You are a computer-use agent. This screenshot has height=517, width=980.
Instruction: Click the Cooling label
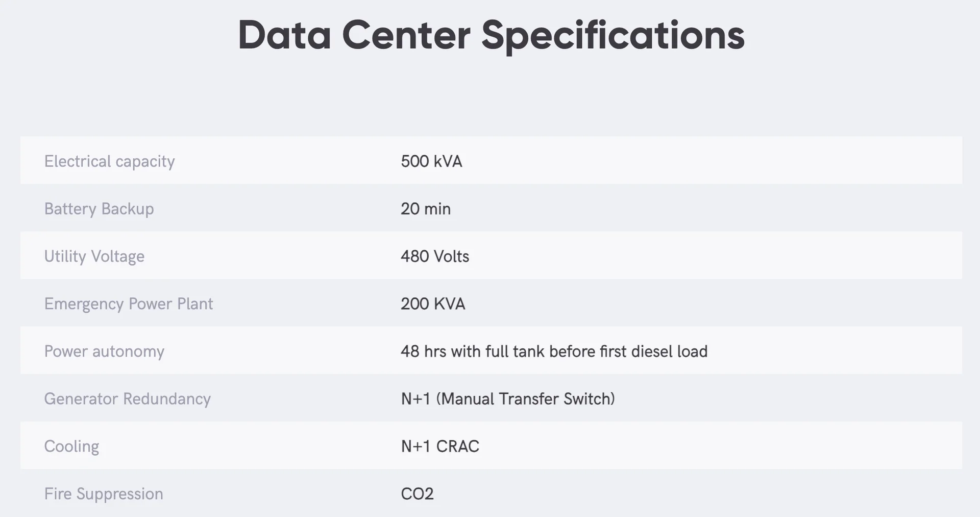tap(71, 446)
